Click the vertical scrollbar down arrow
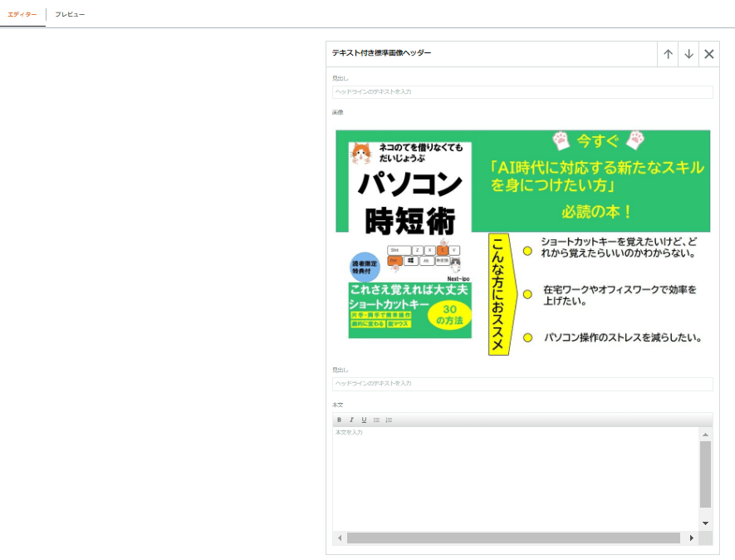The image size is (735, 560). pos(705,523)
